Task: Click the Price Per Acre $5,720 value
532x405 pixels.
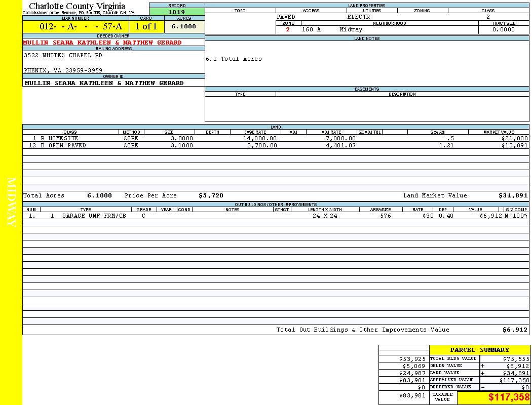Action: (211, 195)
